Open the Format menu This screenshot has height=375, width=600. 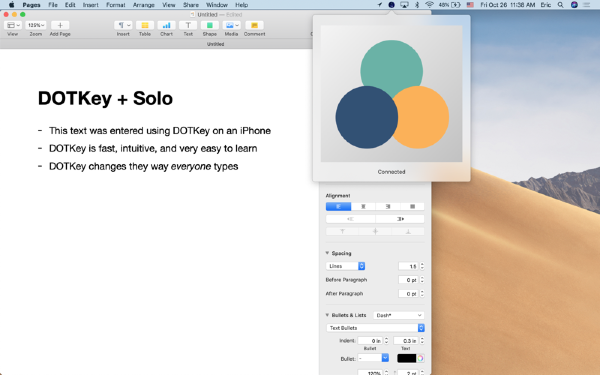[x=116, y=5]
